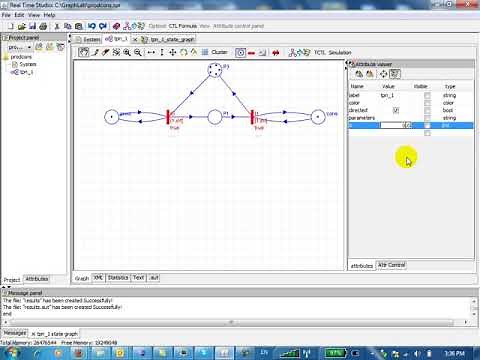Click the Cut scissors icon
The image size is (480, 360).
(57, 26)
